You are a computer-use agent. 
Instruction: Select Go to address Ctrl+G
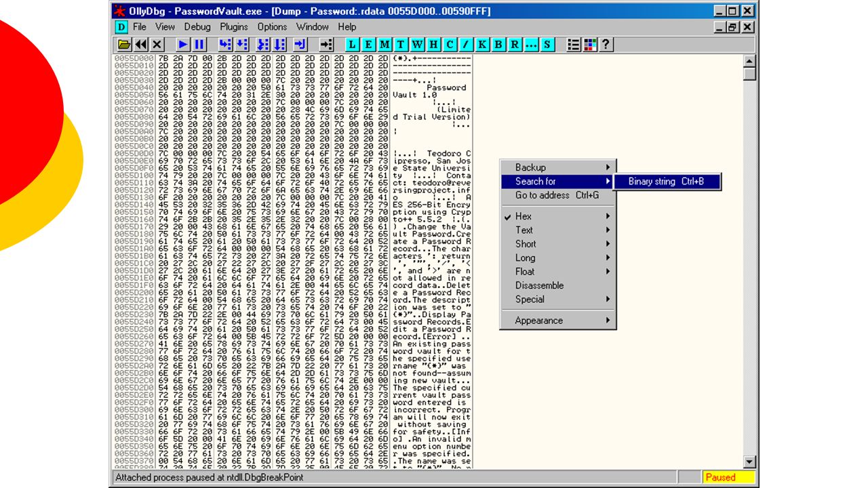pos(557,195)
